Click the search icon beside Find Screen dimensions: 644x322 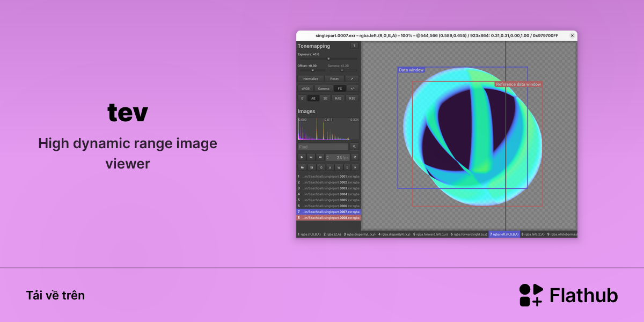click(354, 147)
